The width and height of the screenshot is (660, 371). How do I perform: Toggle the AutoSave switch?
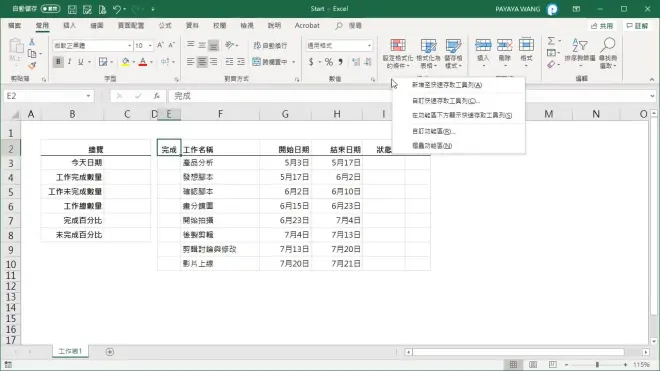51,8
